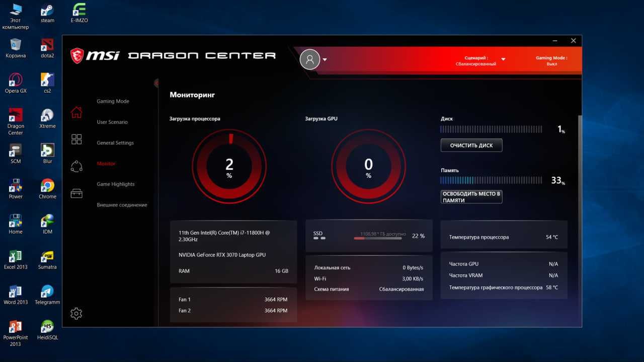
Task: Open the 'Этот компьютер' desktop icon
Action: [16, 17]
